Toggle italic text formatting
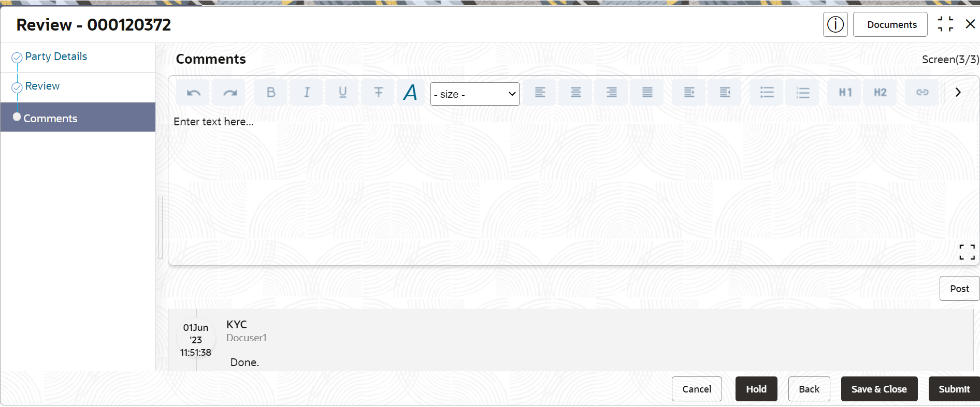The width and height of the screenshot is (980, 407). 307,93
